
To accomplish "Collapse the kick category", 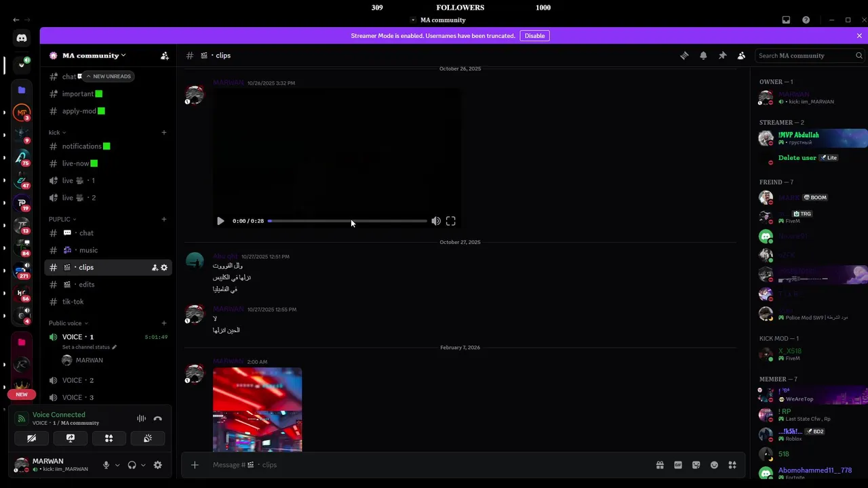I will coord(57,133).
